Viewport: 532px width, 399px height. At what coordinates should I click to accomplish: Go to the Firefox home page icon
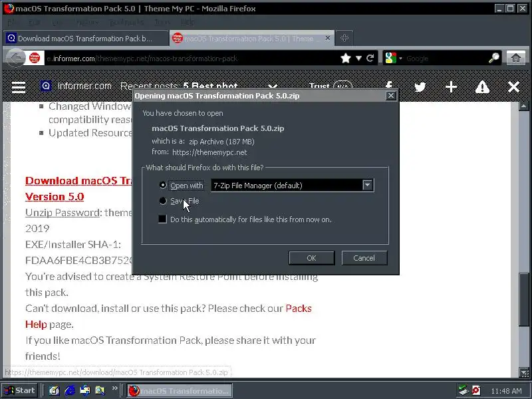click(516, 59)
